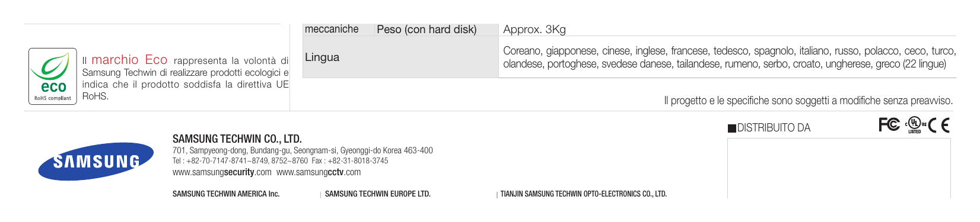Click the FCC certification mark

pyautogui.click(x=889, y=125)
